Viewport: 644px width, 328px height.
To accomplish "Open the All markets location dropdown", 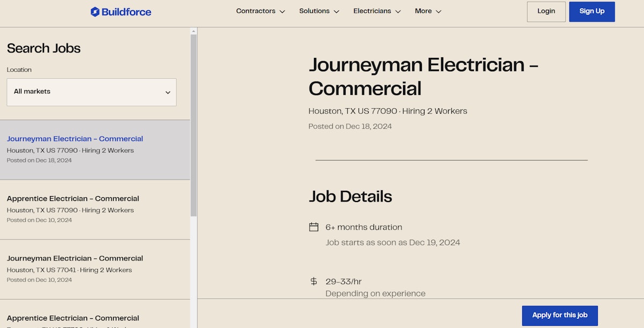I will [x=91, y=92].
